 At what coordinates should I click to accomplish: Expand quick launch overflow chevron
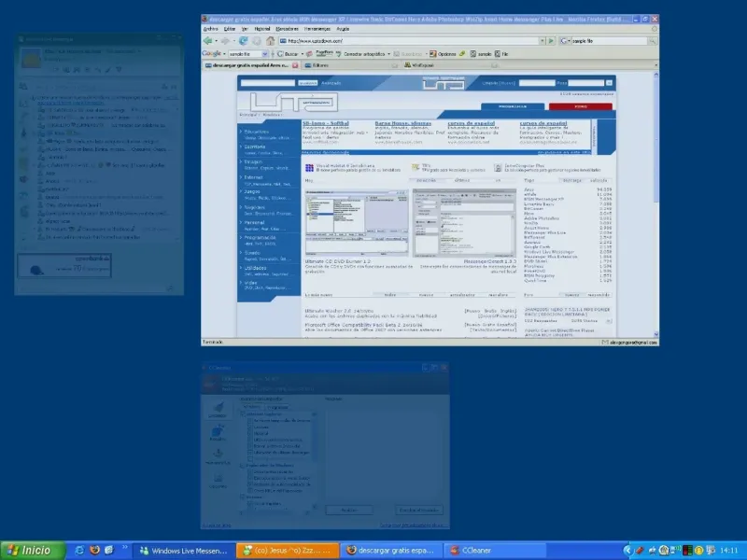[x=125, y=547]
